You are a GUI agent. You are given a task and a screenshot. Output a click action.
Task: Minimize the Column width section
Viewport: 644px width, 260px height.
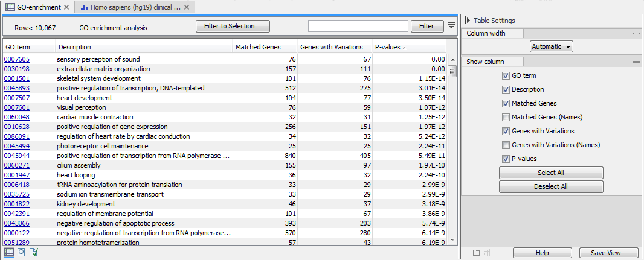click(x=636, y=34)
